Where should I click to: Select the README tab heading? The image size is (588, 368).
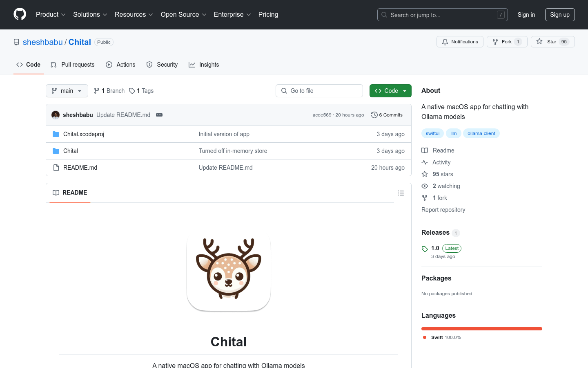click(x=70, y=193)
